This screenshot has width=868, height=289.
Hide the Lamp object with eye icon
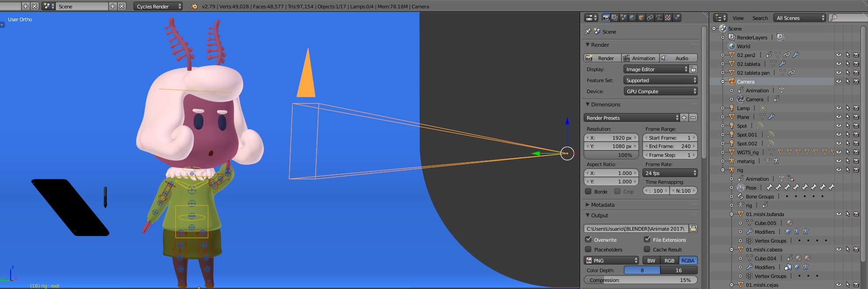pyautogui.click(x=839, y=108)
